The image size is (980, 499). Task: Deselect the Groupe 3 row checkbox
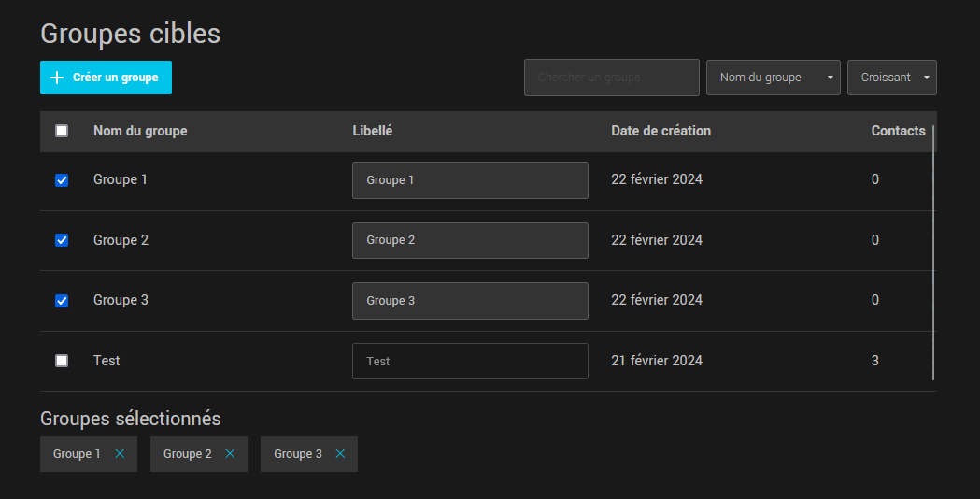pos(62,301)
